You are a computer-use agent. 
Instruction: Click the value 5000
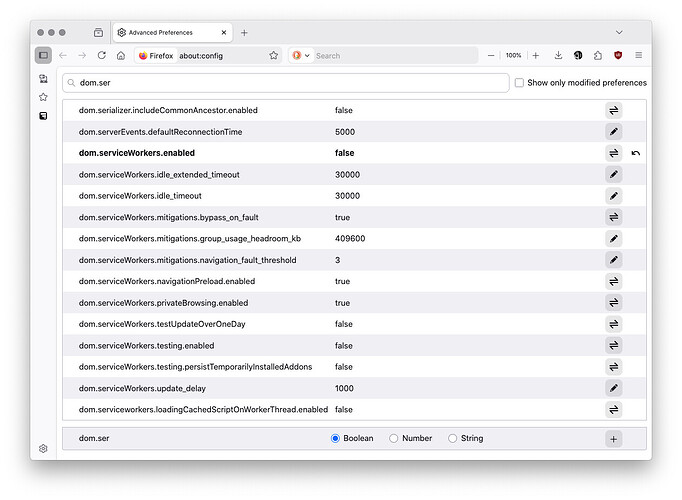(x=345, y=132)
